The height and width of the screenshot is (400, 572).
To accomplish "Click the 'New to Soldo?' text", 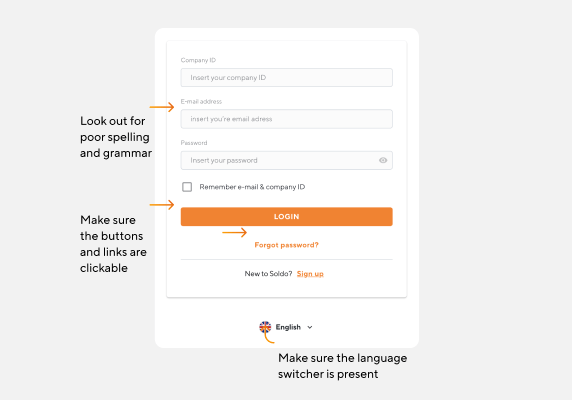I will click(x=268, y=273).
